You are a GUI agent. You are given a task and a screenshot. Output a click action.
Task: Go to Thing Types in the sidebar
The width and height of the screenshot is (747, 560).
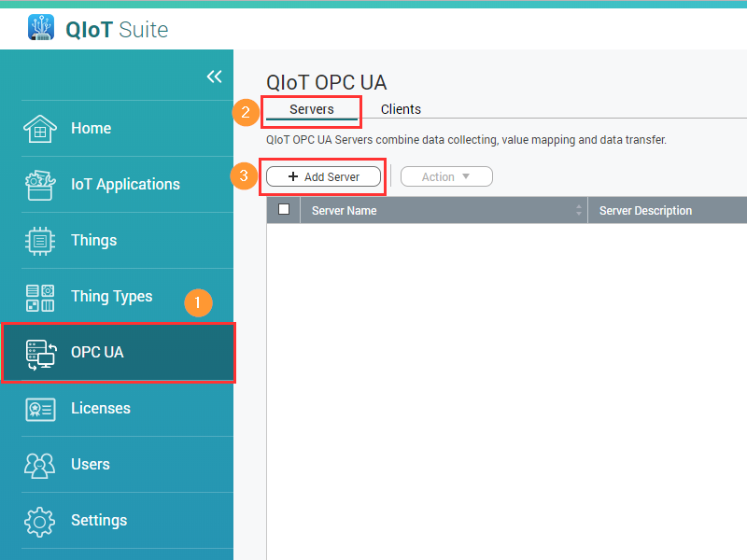(x=117, y=297)
